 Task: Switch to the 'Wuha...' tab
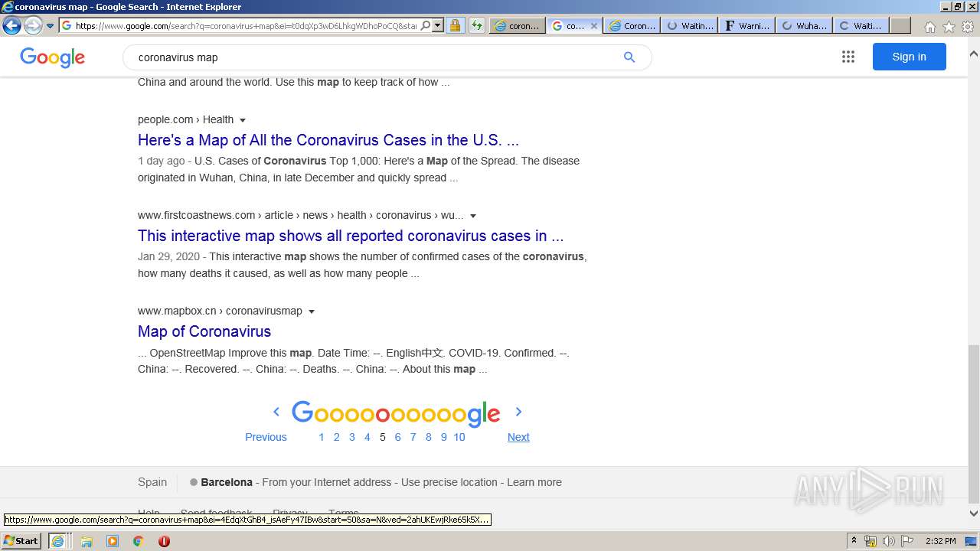805,25
